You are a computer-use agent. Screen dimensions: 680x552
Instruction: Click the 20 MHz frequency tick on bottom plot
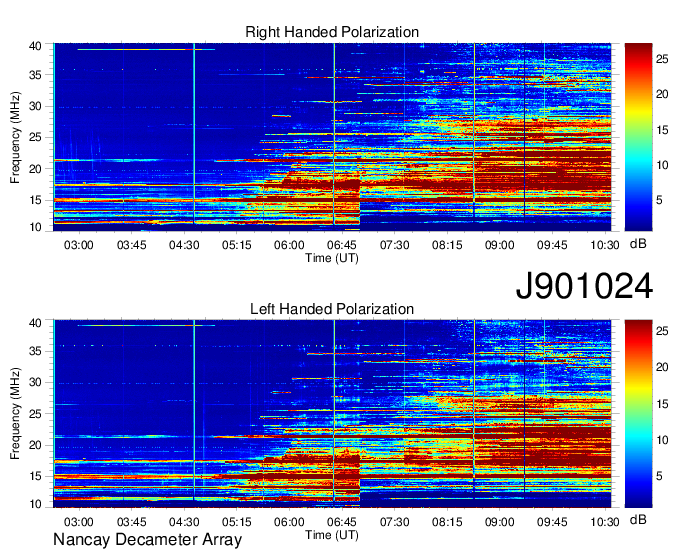[x=36, y=445]
